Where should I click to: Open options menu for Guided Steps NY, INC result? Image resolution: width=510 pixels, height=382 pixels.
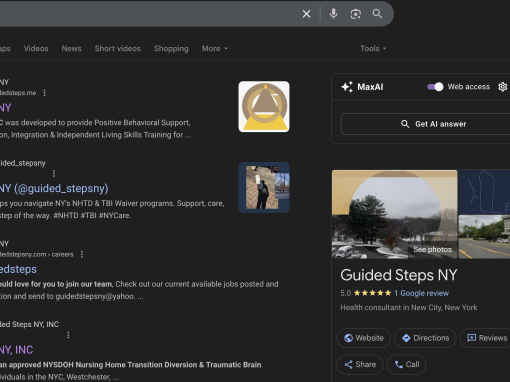[68, 335]
